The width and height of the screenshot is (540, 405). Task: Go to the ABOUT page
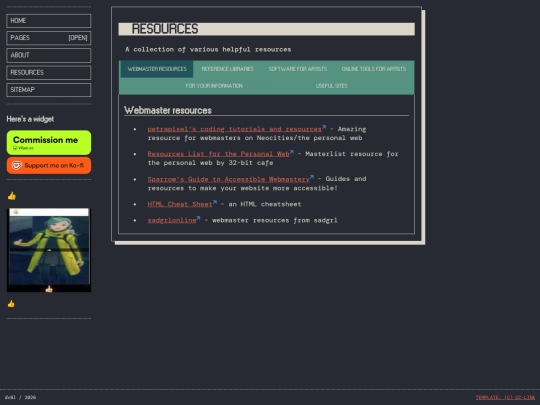click(49, 55)
